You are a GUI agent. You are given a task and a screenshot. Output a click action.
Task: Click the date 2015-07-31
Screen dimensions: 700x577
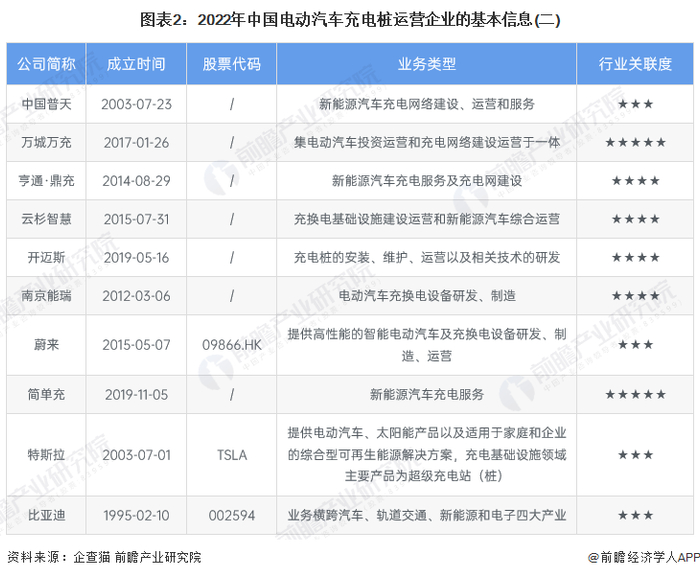[136, 219]
